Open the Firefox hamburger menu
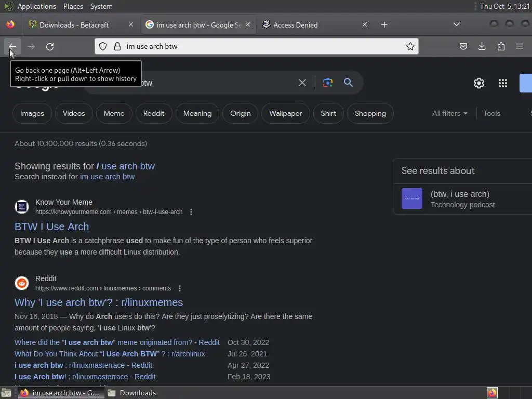 (x=520, y=46)
